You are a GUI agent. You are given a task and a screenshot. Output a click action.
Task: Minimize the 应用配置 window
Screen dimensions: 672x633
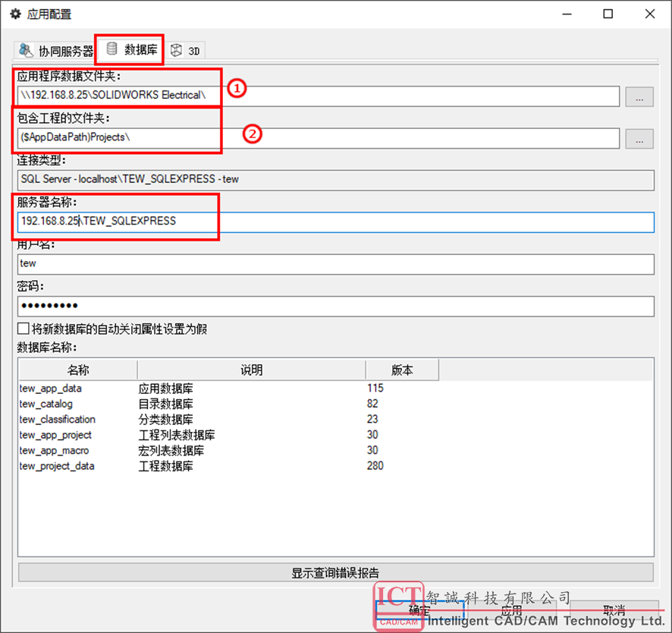(x=567, y=14)
